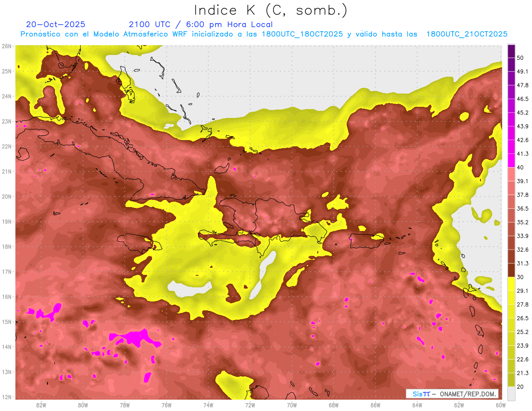Image resolution: width=532 pixels, height=411 pixels.
Task: Pick the dark brown segment between 30 and 31.3
Action: click(x=511, y=270)
